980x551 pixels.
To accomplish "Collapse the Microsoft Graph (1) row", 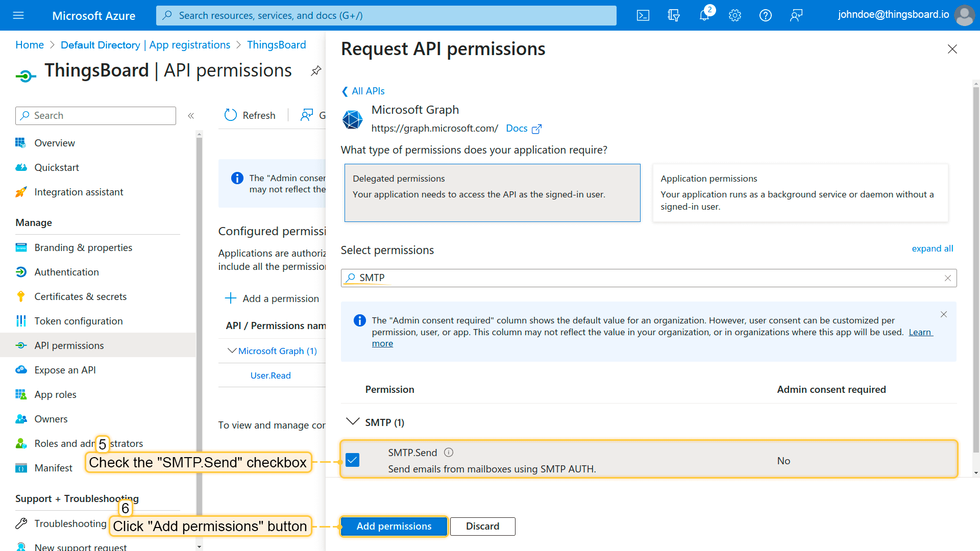I will pyautogui.click(x=232, y=351).
